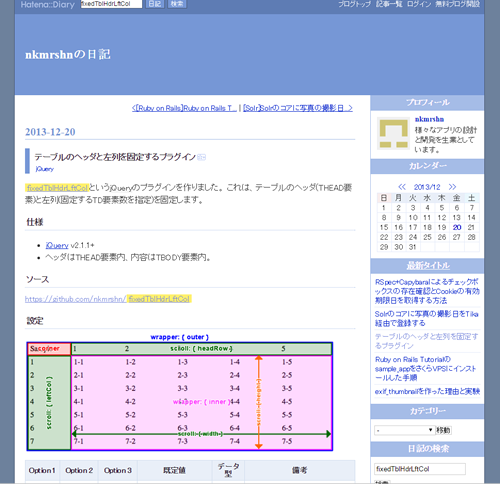Click the 移動 button beside category dropdown
The width and height of the screenshot is (500, 484).
tap(444, 430)
